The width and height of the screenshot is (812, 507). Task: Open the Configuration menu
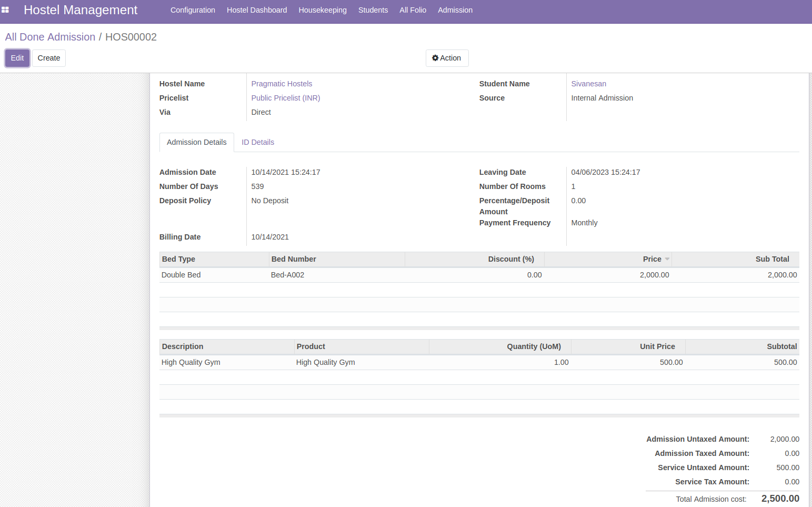pyautogui.click(x=193, y=10)
